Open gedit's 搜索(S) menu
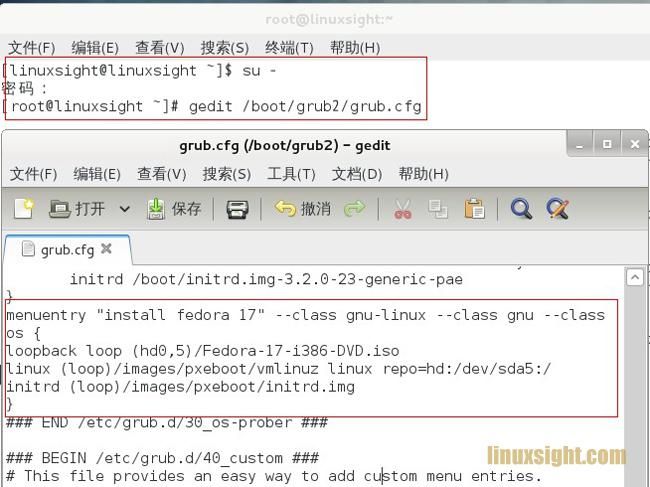Image resolution: width=650 pixels, height=487 pixels. tap(227, 174)
